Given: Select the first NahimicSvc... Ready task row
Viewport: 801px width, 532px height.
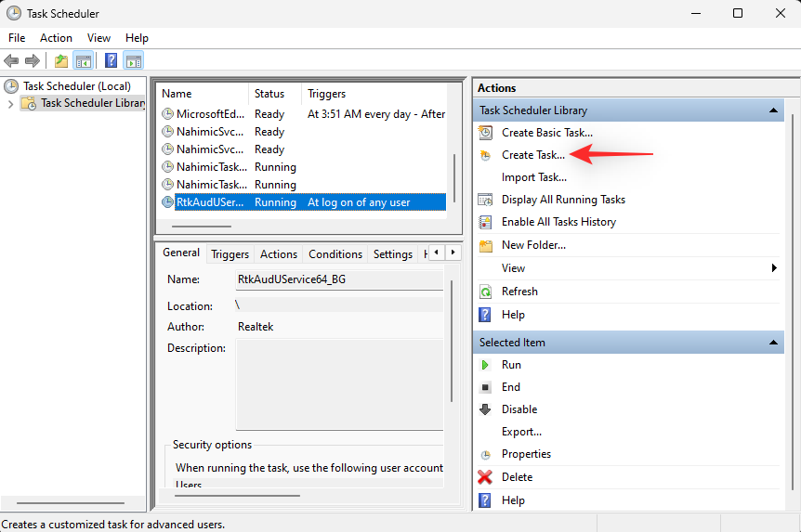Looking at the screenshot, I should 304,132.
